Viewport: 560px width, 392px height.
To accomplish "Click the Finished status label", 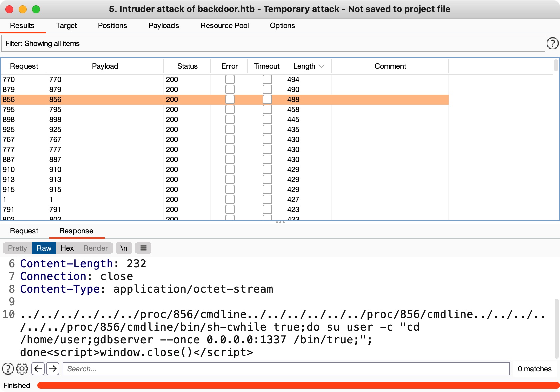I will [17, 385].
